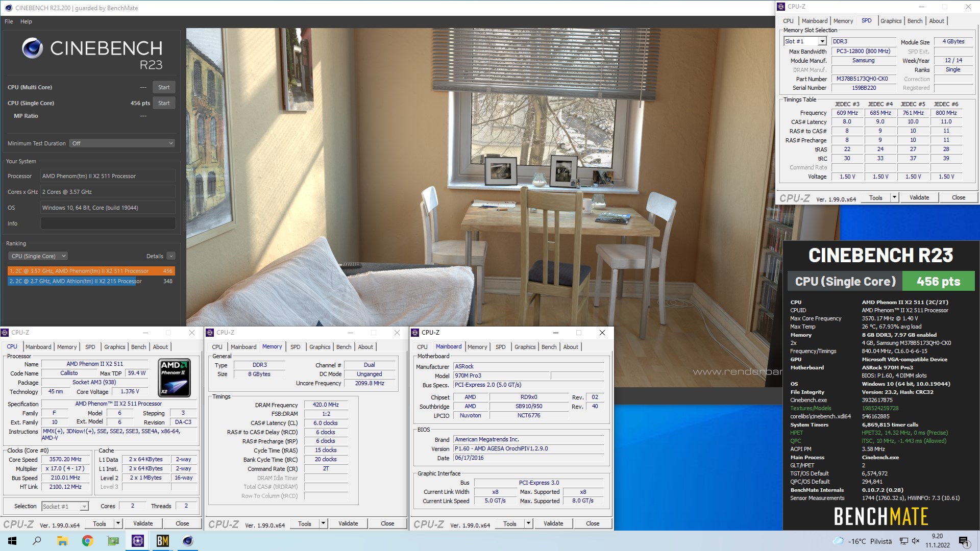Click Windows 10 OS field in Cinebench
The height and width of the screenshot is (551, 980).
tap(108, 208)
